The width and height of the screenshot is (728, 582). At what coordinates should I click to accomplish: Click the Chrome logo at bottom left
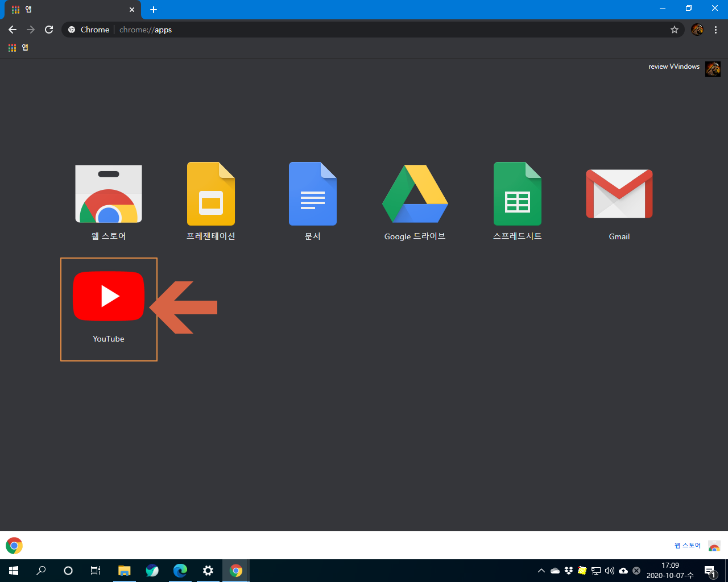coord(14,546)
